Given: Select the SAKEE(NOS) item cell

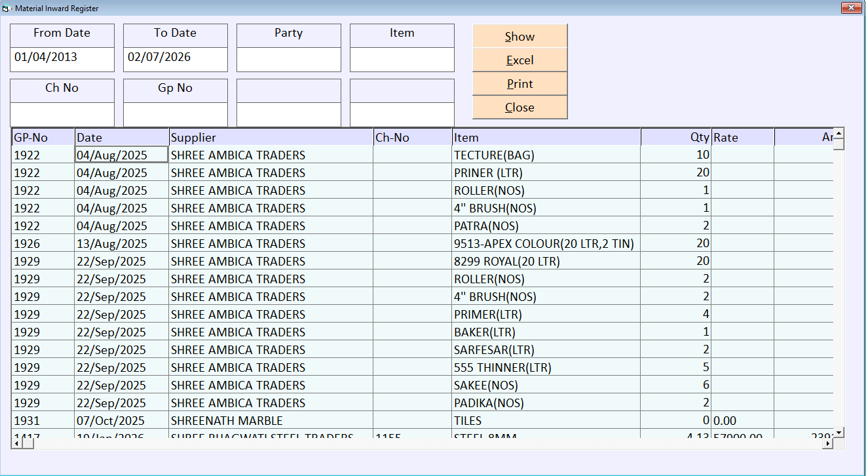Looking at the screenshot, I should [x=546, y=385].
